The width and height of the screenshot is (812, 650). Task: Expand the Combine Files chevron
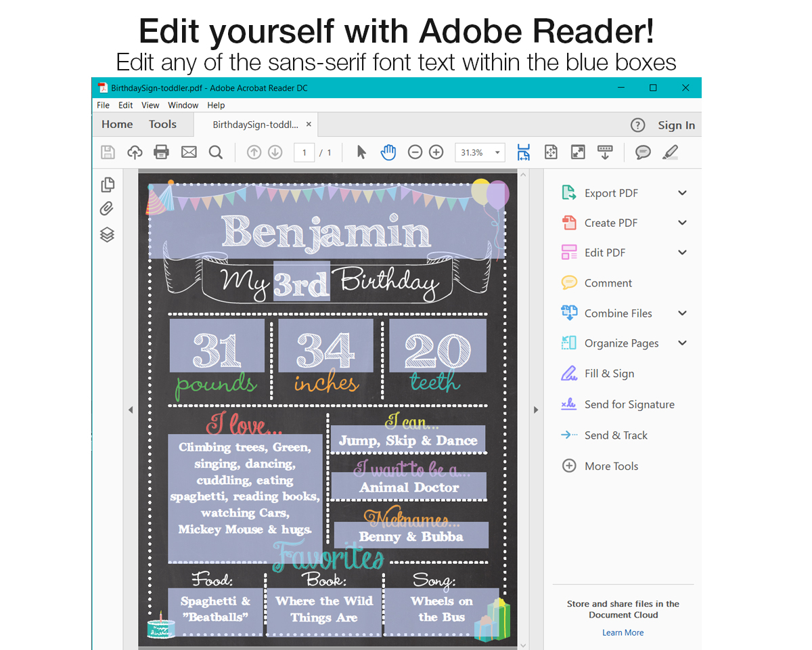[x=682, y=313]
